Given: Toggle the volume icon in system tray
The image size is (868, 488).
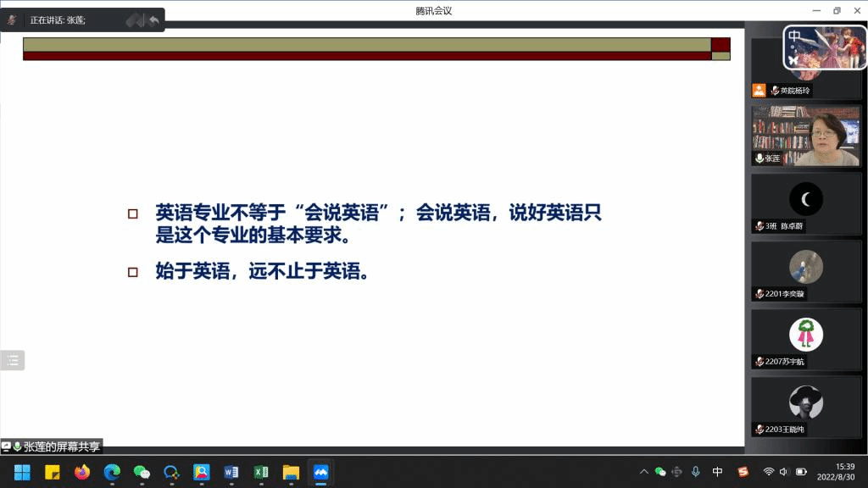Looking at the screenshot, I should (x=784, y=472).
